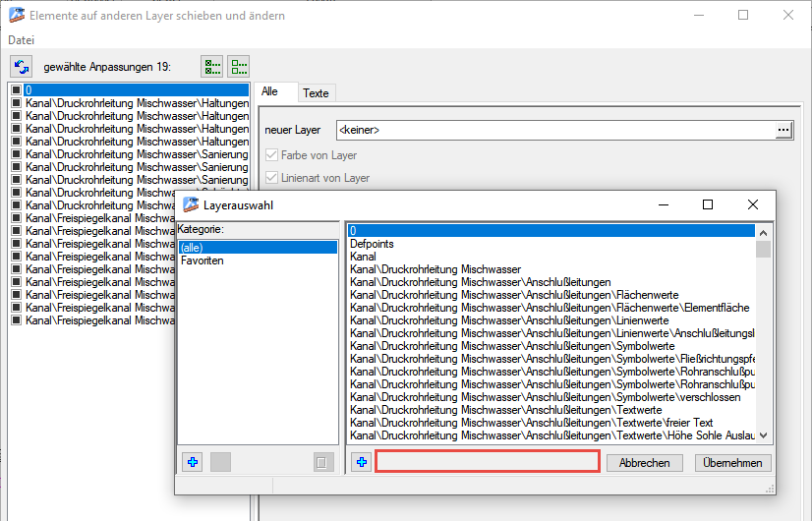Screen dimensions: 812x521
Task: Open layer browser with the ellipsis button
Action: coord(783,130)
